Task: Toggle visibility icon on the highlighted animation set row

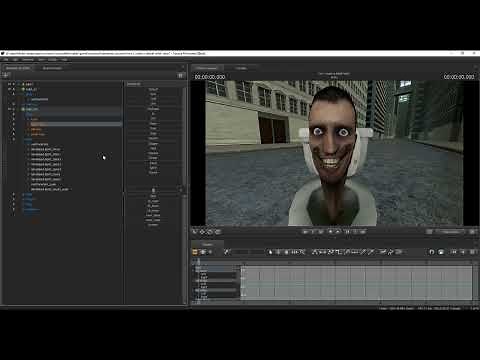Action: coord(9,109)
